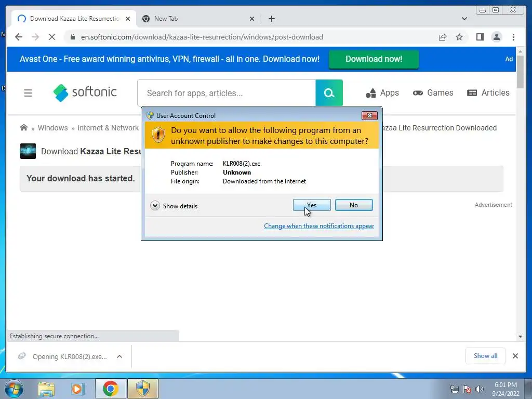Viewport: 532px width, 399px height.
Task: Click the Ad label on Avast banner
Action: tap(509, 59)
